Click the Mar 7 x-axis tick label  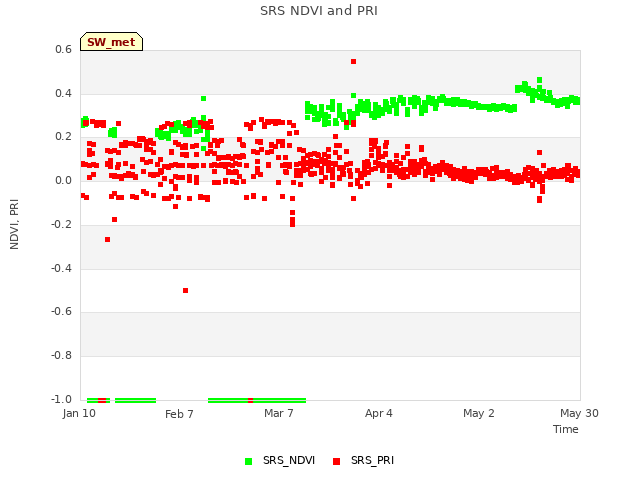pos(279,413)
